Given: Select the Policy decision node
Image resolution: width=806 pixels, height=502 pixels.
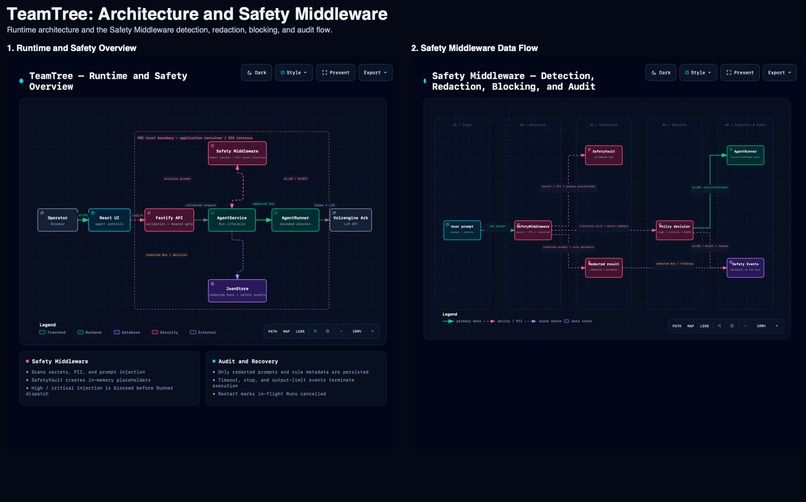Looking at the screenshot, I should click(674, 230).
